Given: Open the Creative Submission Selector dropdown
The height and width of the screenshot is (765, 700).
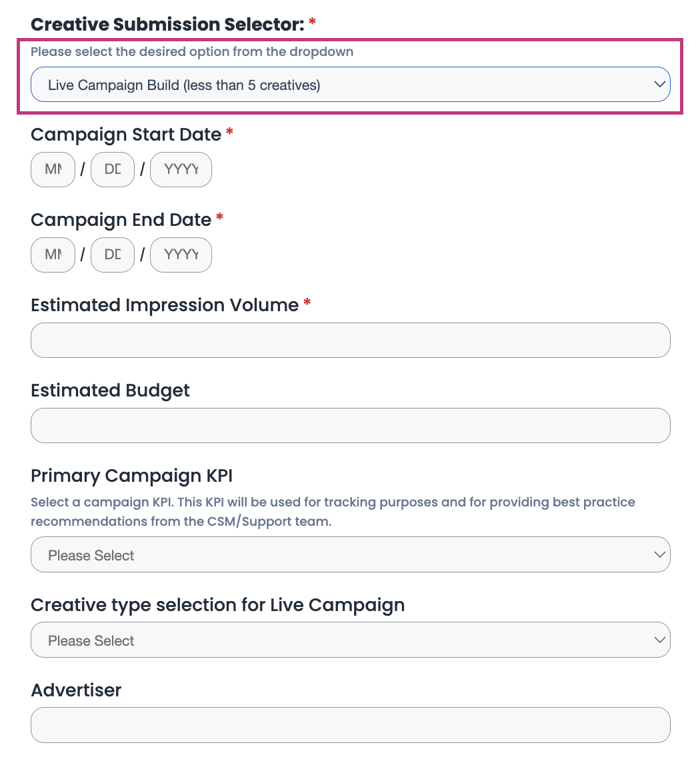Looking at the screenshot, I should point(350,85).
